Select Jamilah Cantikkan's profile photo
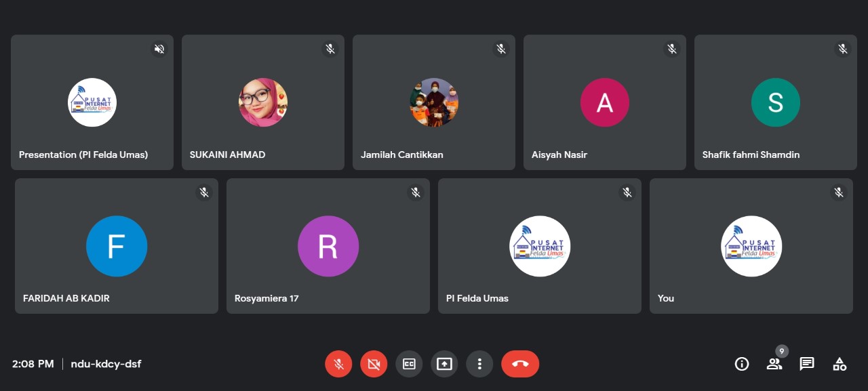 [434, 102]
